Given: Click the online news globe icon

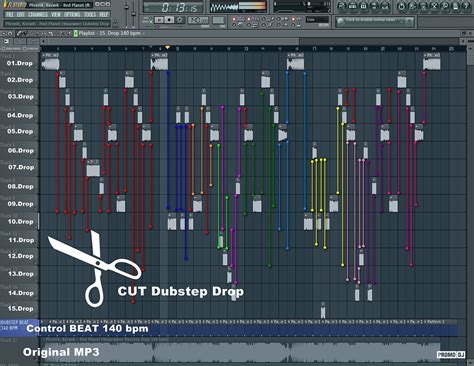Looking at the screenshot, I should click(x=340, y=22).
